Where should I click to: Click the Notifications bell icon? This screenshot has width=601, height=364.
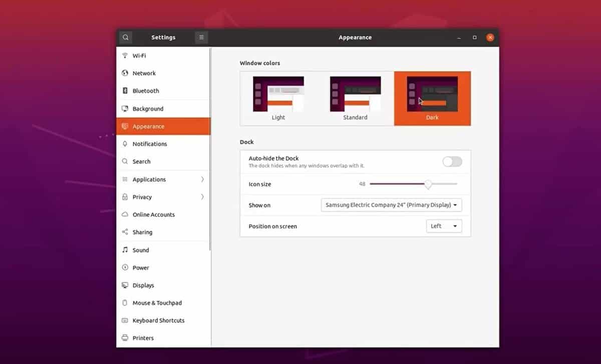click(125, 144)
